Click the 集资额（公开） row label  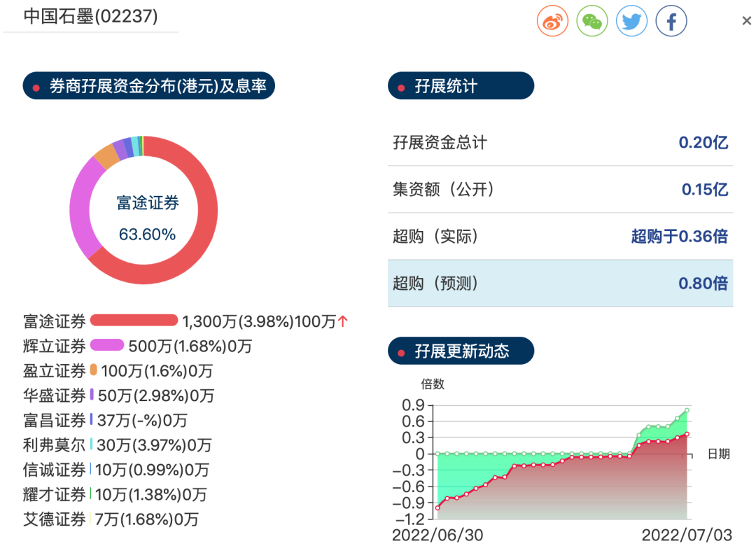coord(444,189)
